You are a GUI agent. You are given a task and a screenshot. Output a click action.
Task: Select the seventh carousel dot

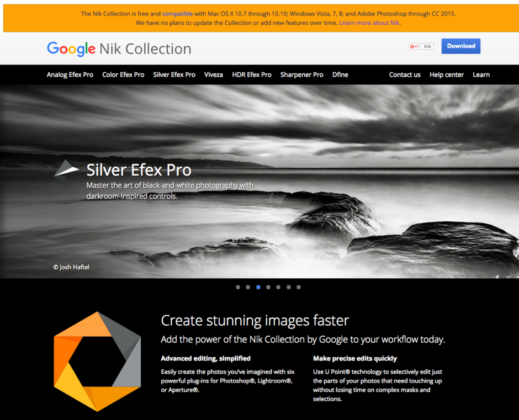click(299, 288)
